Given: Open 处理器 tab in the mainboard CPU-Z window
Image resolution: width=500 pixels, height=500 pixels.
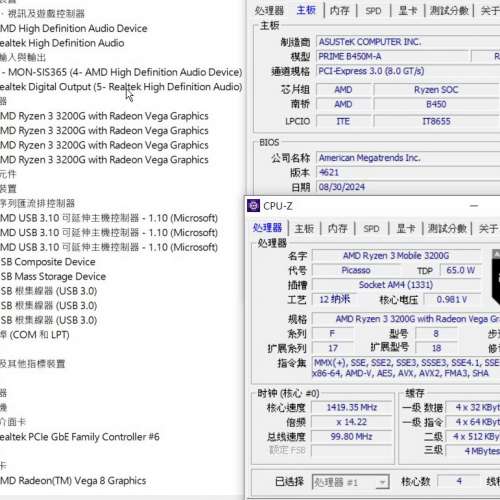Looking at the screenshot, I should [269, 11].
